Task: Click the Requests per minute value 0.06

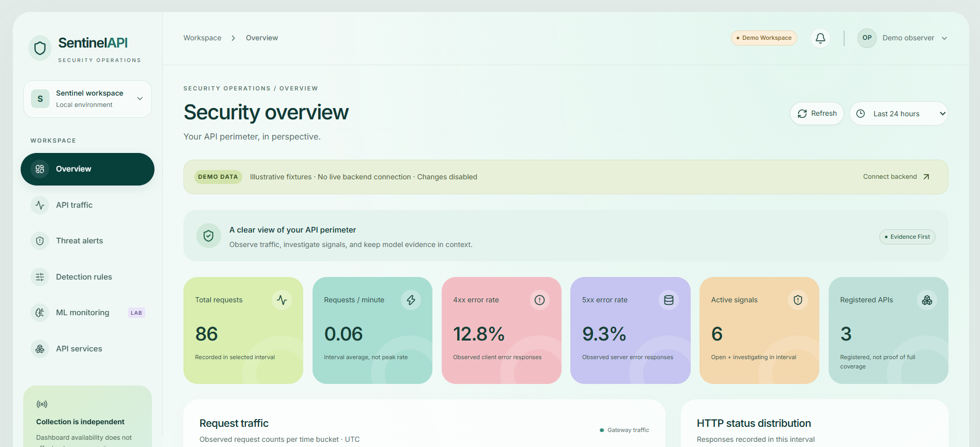Action: [x=344, y=334]
